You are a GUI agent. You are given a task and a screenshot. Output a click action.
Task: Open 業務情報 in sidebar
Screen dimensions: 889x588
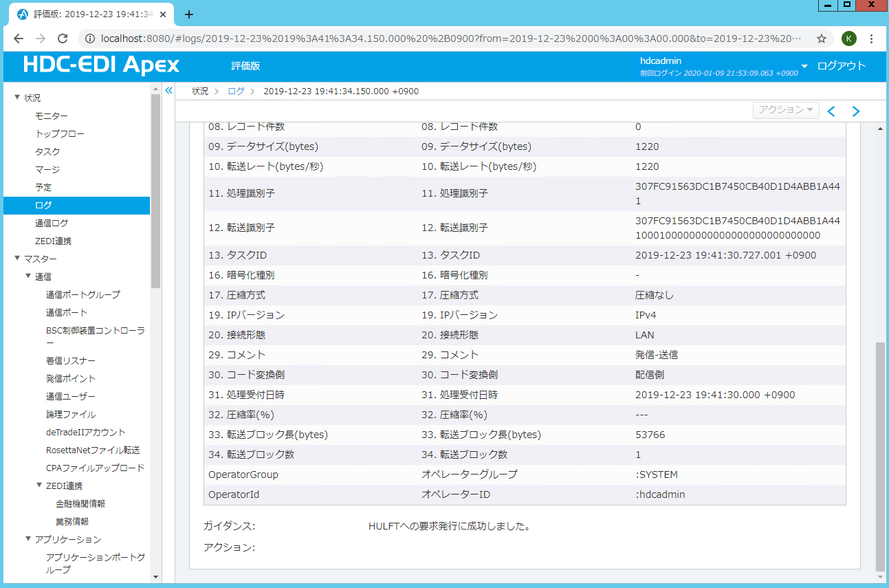point(72,521)
